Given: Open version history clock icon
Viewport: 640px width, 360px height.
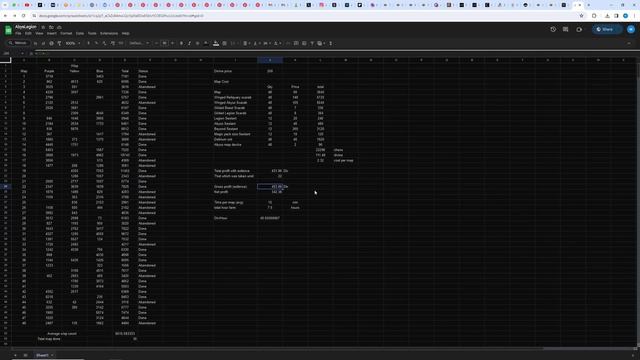Looking at the screenshot, I should tap(553, 29).
